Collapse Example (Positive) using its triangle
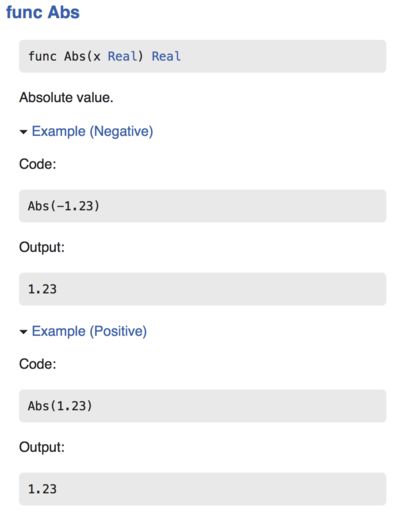Screen dimensions: 395x515 pyautogui.click(x=23, y=332)
